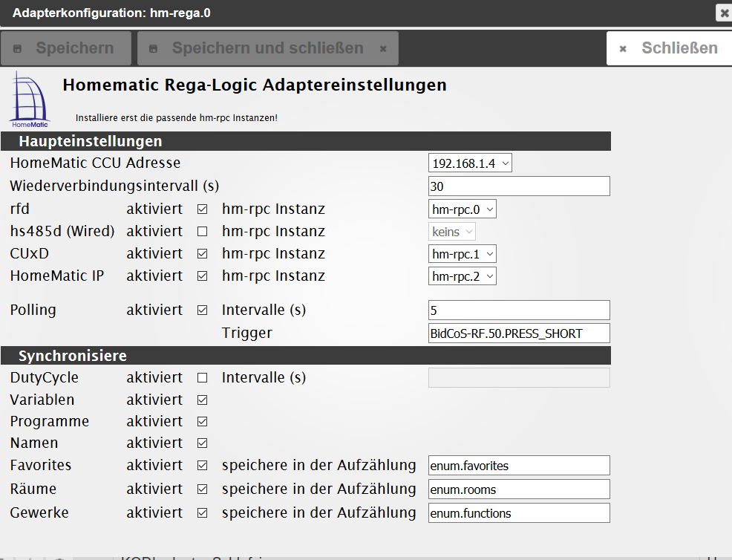This screenshot has width=732, height=560.
Task: Click the enum.favorites input field
Action: (x=519, y=466)
